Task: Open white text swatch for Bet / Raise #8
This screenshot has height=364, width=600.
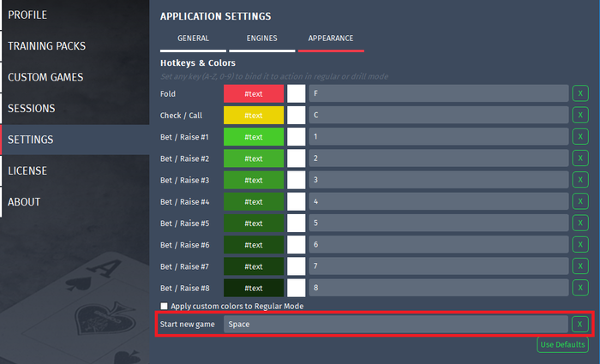Action: tap(297, 288)
